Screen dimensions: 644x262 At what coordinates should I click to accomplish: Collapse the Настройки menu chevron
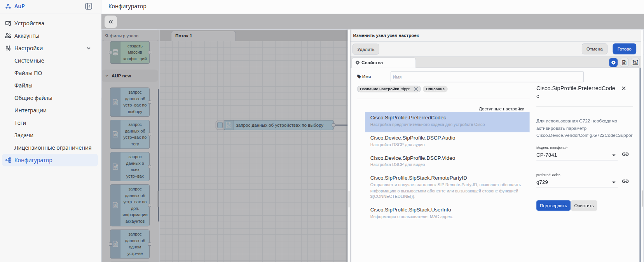pyautogui.click(x=89, y=48)
